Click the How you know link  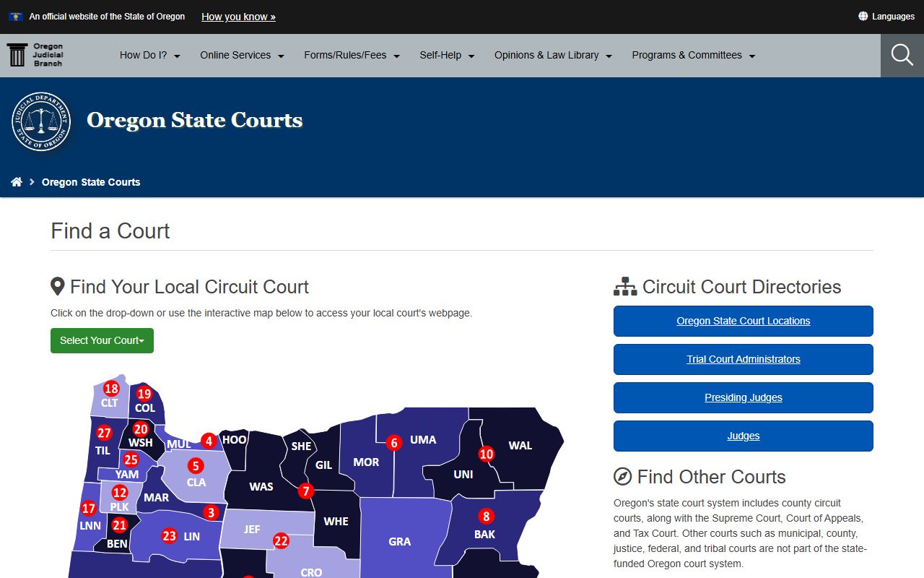(x=238, y=17)
